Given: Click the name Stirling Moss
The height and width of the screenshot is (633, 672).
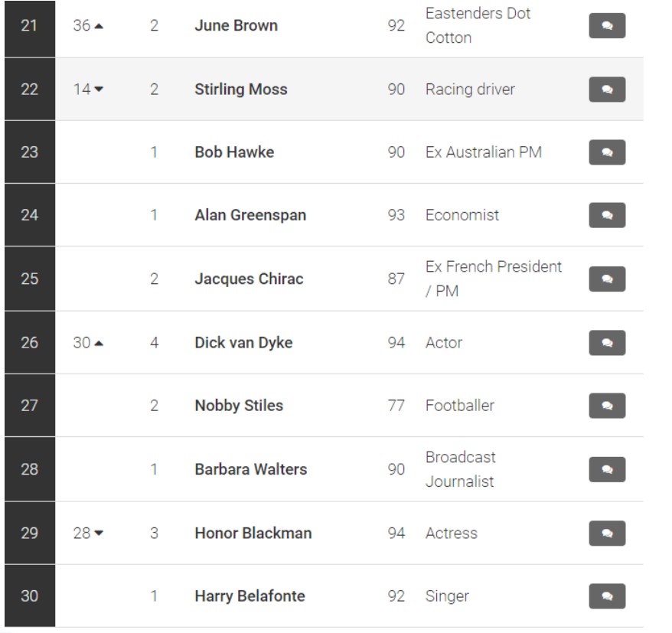Looking at the screenshot, I should 241,89.
